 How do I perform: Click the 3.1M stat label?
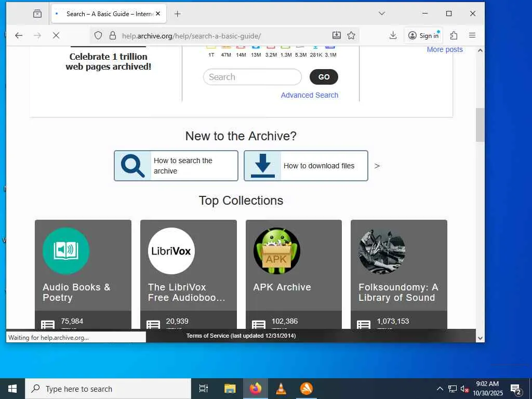coord(330,55)
